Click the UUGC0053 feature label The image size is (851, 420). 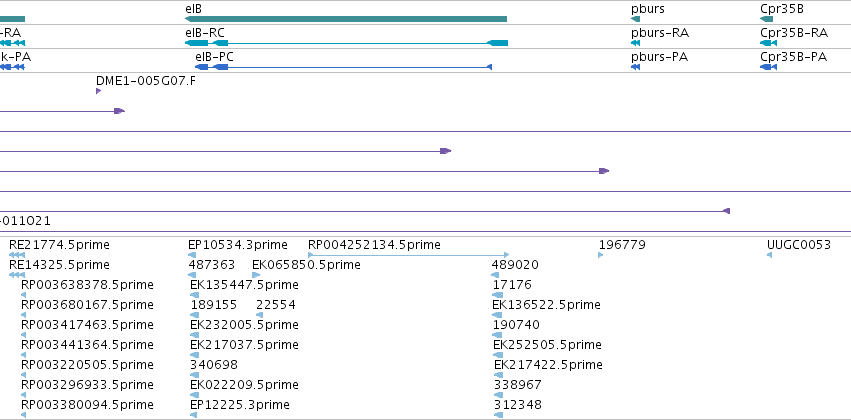click(x=799, y=245)
